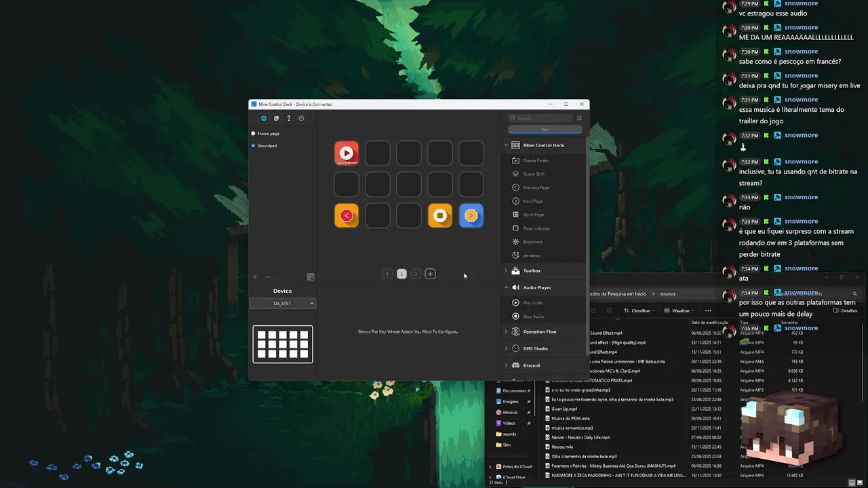The image size is (868, 488).
Task: Open the question mark help icon
Action: pos(289,118)
